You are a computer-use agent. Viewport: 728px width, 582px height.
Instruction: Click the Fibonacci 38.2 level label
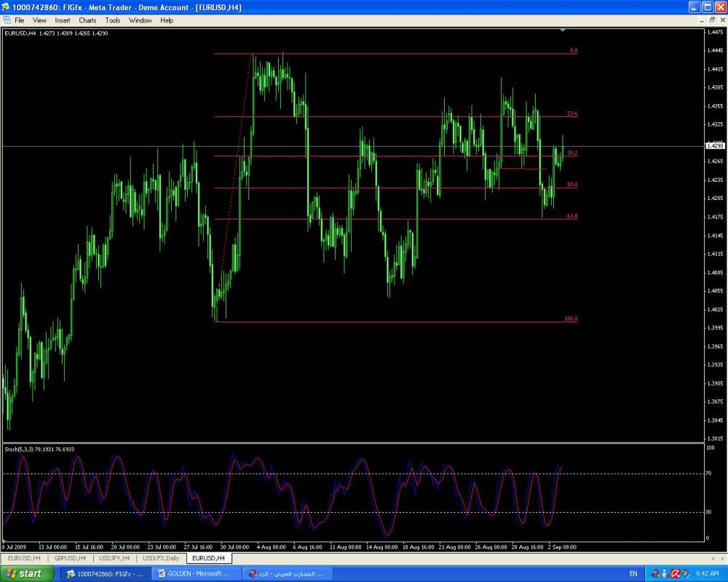coord(572,153)
